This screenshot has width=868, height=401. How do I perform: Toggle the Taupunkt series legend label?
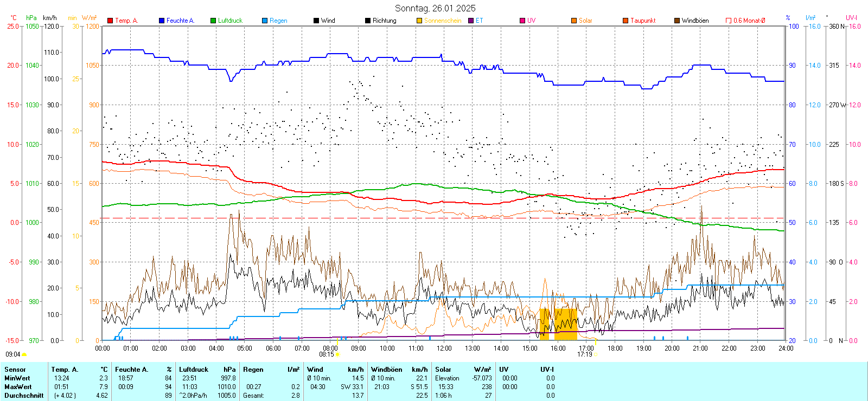tap(643, 21)
